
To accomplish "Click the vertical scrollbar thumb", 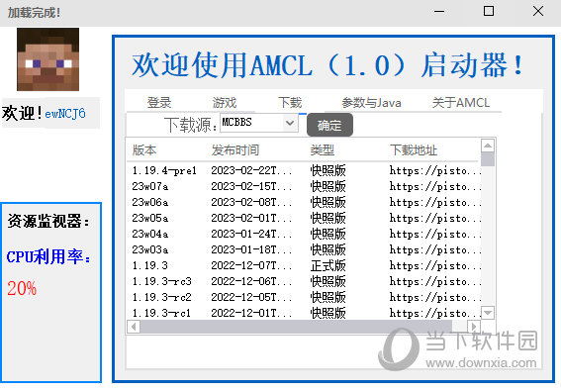I will (x=488, y=159).
